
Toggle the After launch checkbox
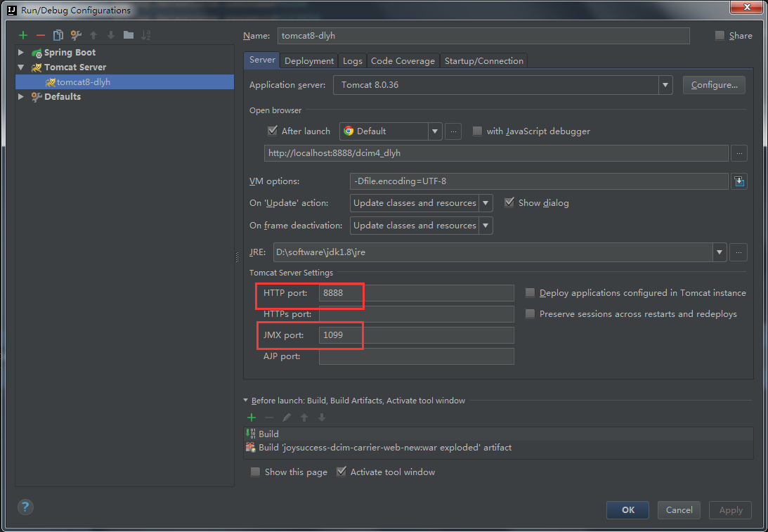(273, 131)
